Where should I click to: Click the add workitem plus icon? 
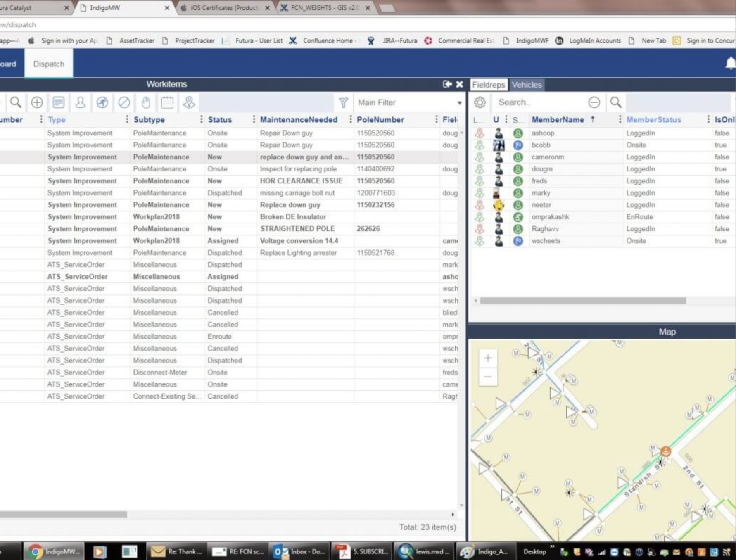pos(37,102)
